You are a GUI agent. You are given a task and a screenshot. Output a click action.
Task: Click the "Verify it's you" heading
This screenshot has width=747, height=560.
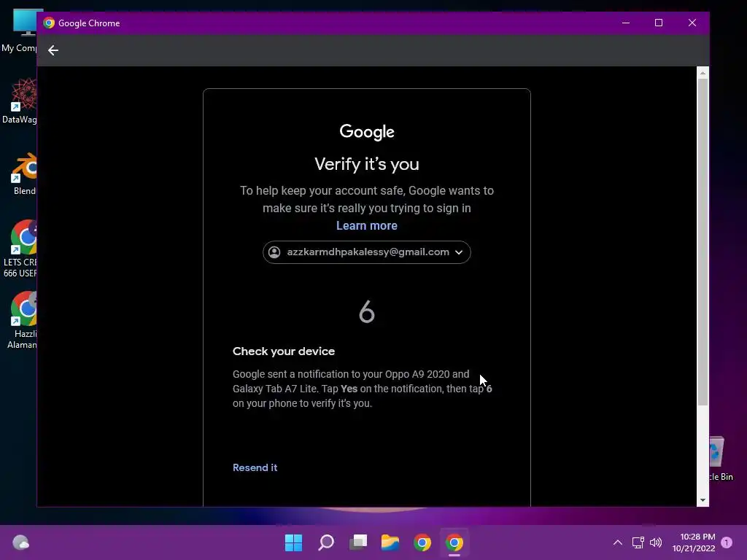[x=367, y=164]
